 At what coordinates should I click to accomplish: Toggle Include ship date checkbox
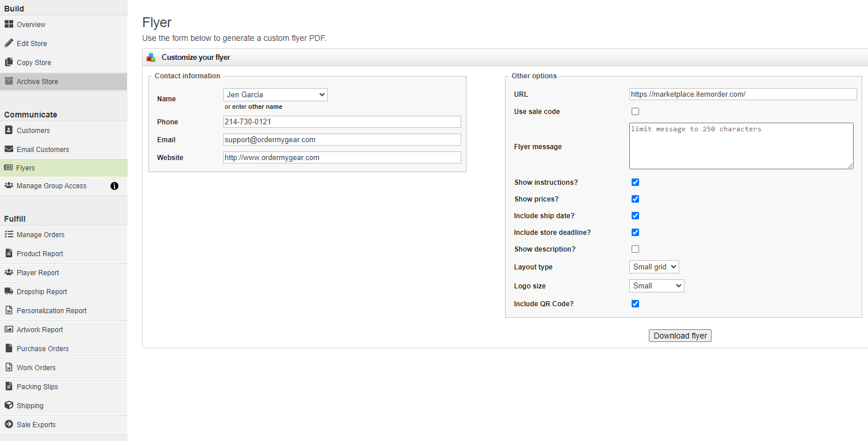(x=635, y=215)
